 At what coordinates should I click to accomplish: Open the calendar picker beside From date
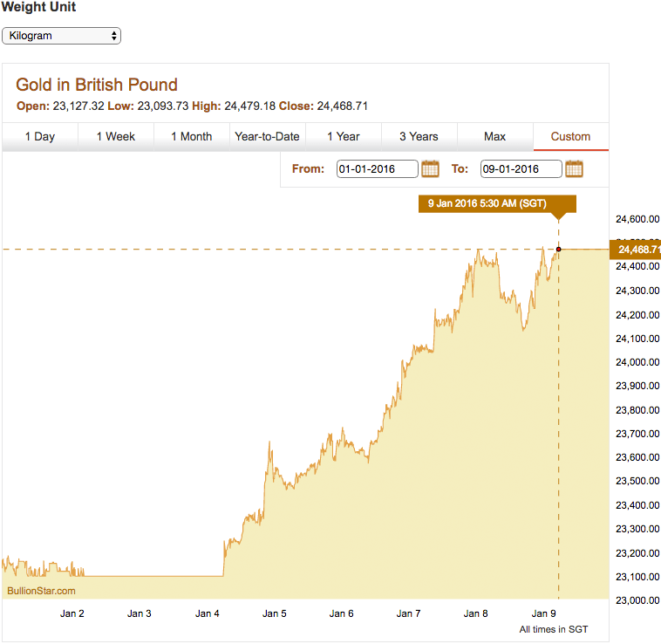[x=430, y=168]
